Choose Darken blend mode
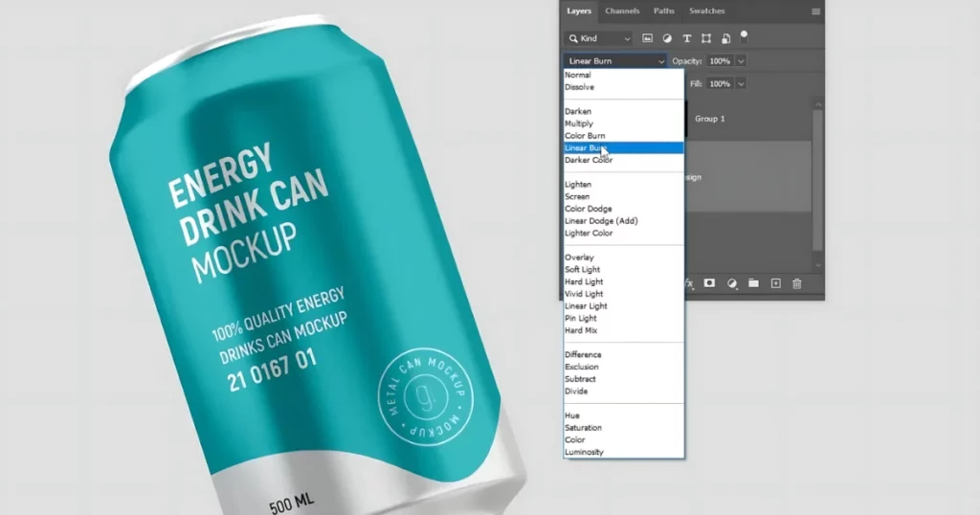This screenshot has width=980, height=515. pyautogui.click(x=624, y=111)
